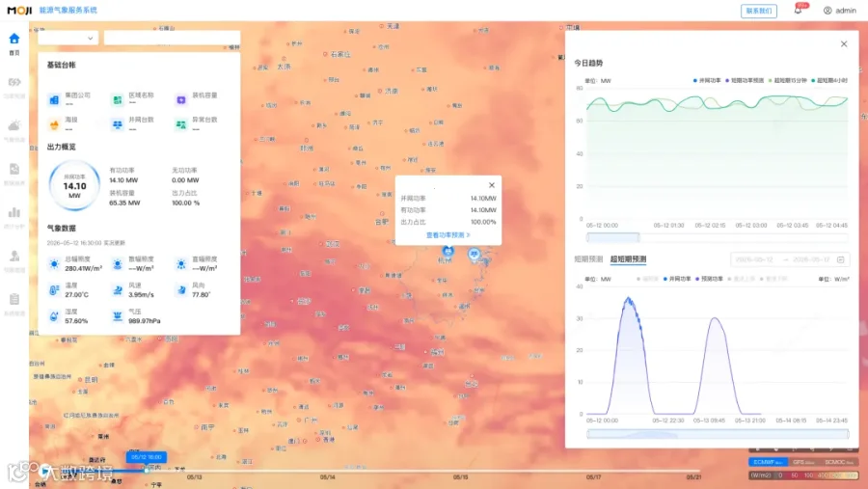This screenshot has height=489, width=868.
Task: Open the station user sidebar icon
Action: [x=14, y=256]
